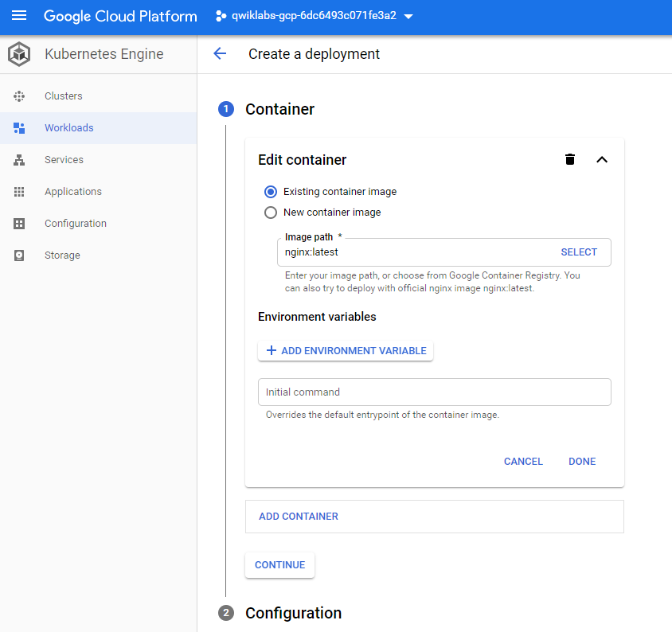Click the plus icon for environment variable

click(x=271, y=350)
